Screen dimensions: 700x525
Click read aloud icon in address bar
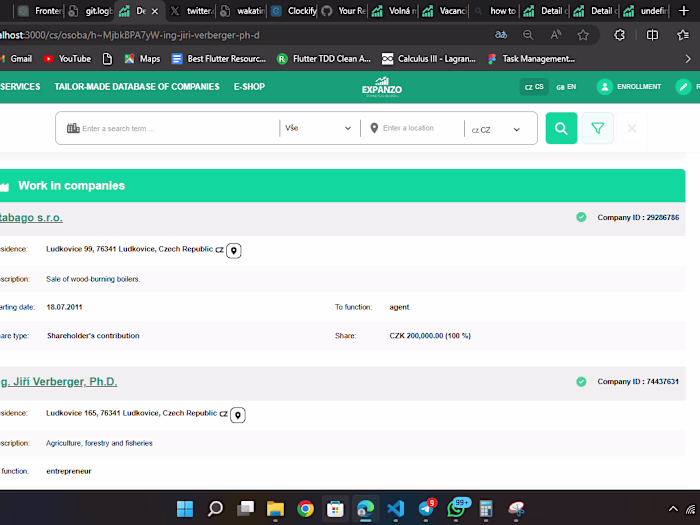[556, 35]
